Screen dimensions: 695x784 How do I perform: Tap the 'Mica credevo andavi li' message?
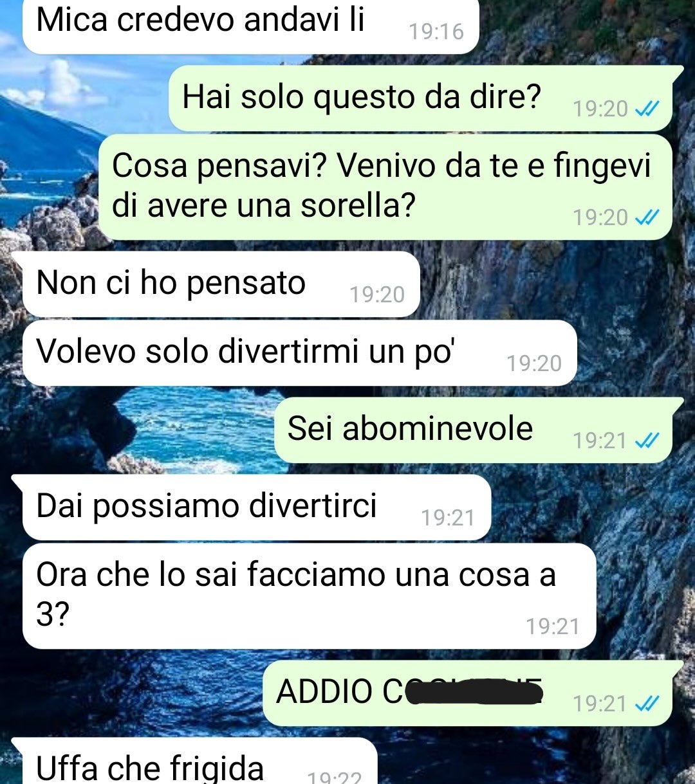coord(251,24)
